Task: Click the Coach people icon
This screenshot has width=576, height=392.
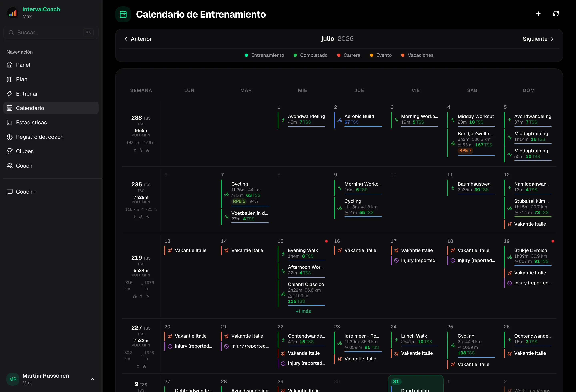Action: pyautogui.click(x=9, y=166)
